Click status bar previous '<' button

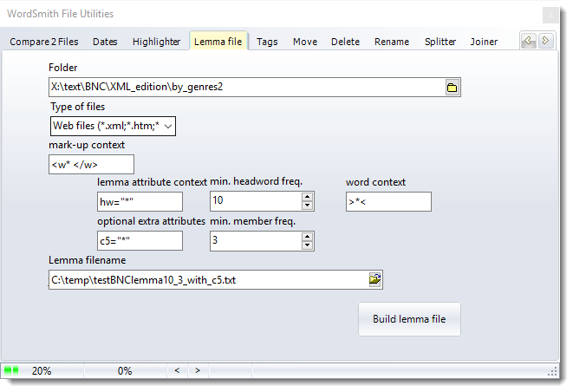tap(177, 371)
